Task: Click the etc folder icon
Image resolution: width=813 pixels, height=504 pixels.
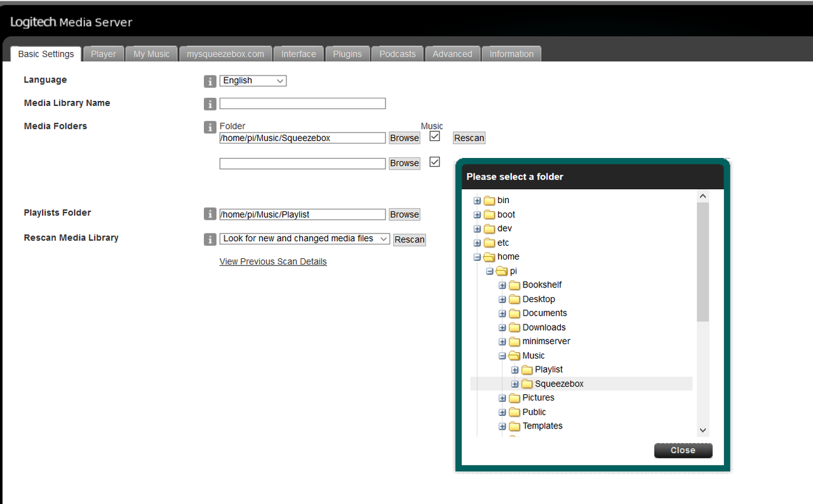Action: tap(489, 243)
